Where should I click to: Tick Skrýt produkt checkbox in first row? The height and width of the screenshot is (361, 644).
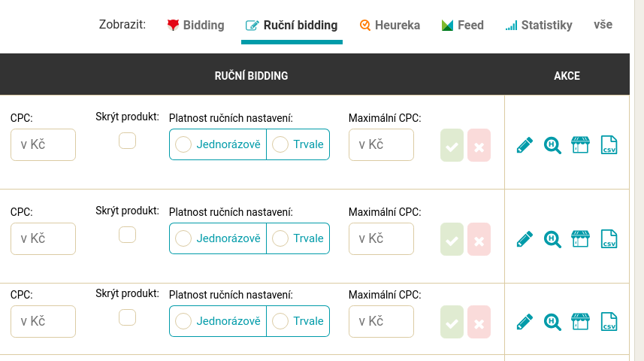(127, 141)
